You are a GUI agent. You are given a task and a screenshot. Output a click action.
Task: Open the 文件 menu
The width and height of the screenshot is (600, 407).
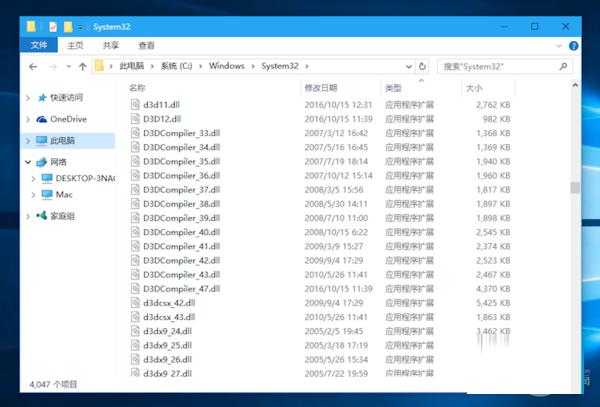[x=39, y=45]
